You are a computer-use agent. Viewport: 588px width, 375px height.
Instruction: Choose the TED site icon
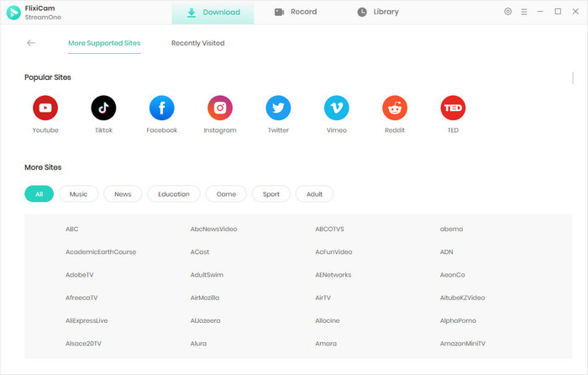tap(453, 108)
